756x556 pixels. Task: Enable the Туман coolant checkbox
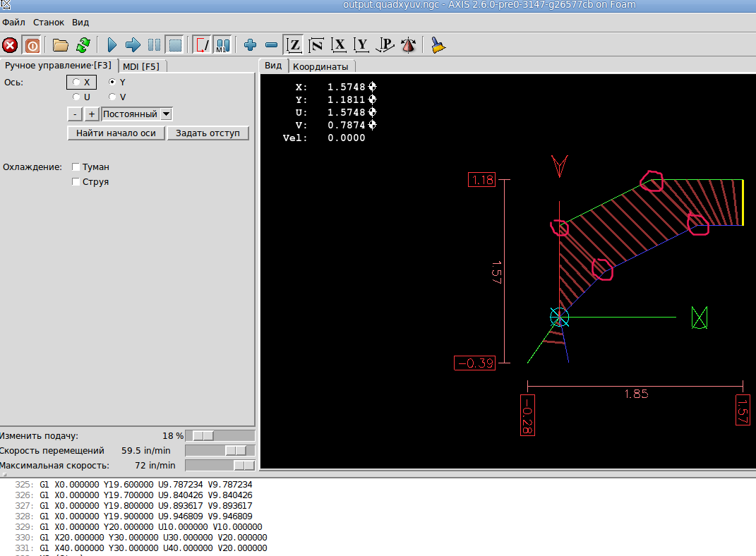pos(76,167)
